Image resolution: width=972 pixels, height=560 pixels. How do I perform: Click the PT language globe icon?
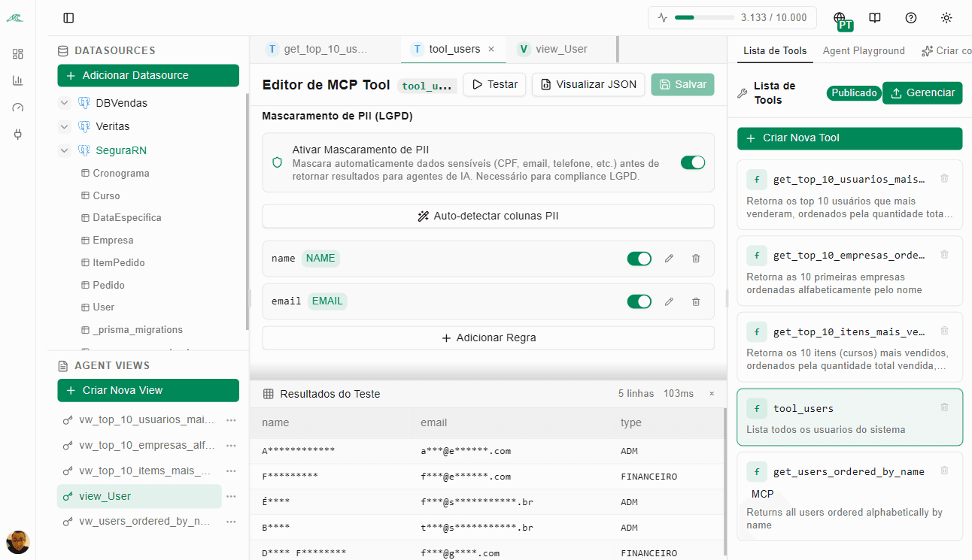point(841,17)
